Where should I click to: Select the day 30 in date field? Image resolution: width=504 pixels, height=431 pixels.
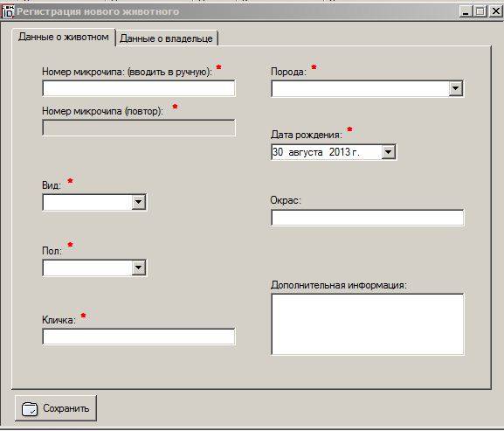(278, 152)
